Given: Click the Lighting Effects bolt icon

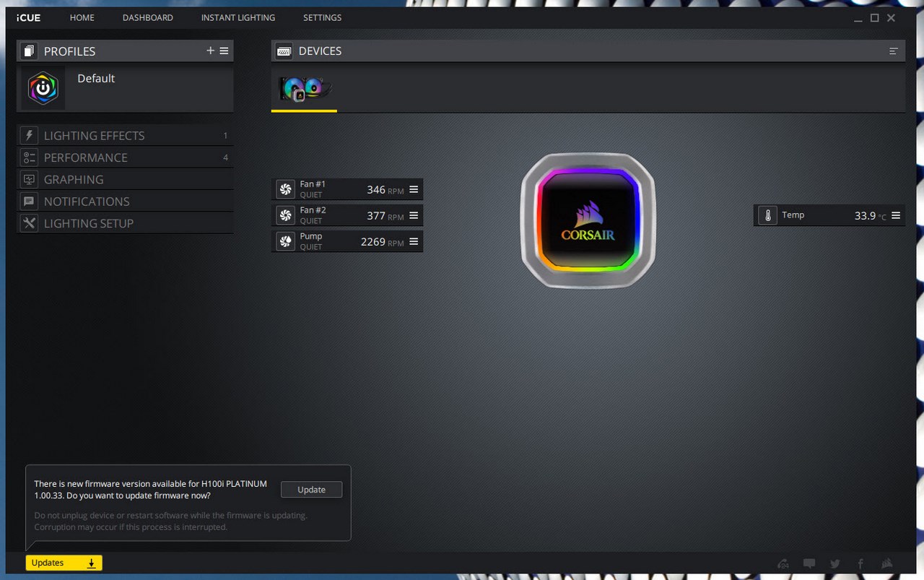Looking at the screenshot, I should [29, 135].
